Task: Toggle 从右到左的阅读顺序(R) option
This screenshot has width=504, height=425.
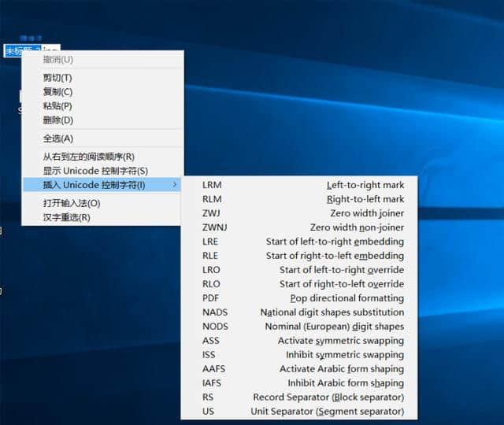Action: 102,157
